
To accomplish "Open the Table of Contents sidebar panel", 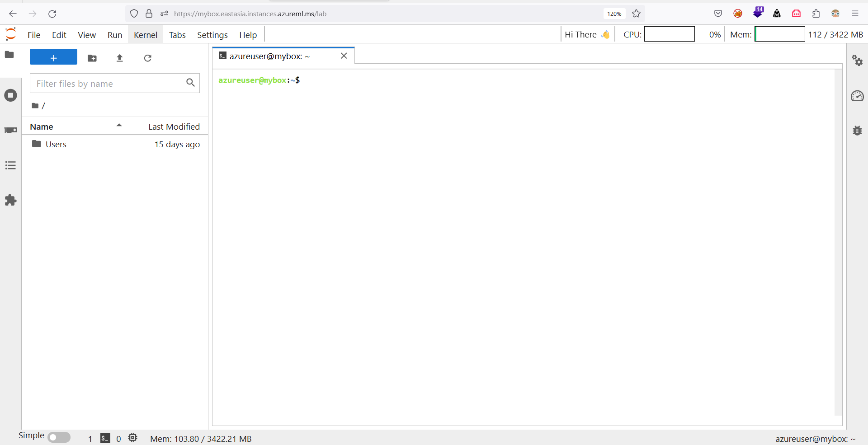I will point(10,165).
